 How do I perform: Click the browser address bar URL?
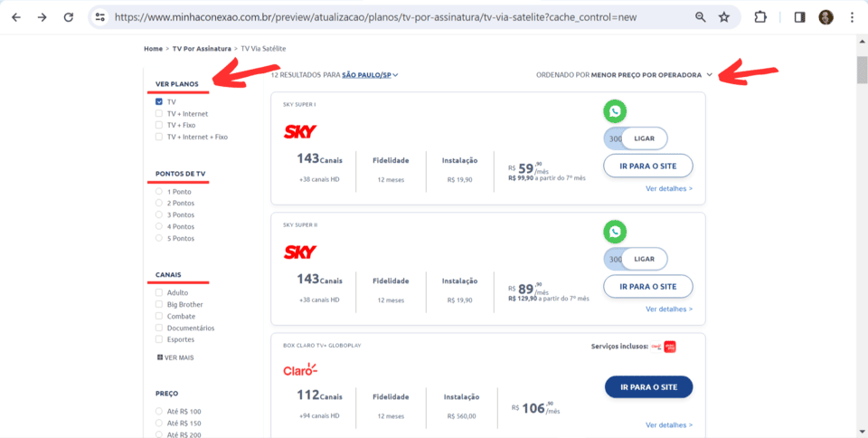[375, 17]
